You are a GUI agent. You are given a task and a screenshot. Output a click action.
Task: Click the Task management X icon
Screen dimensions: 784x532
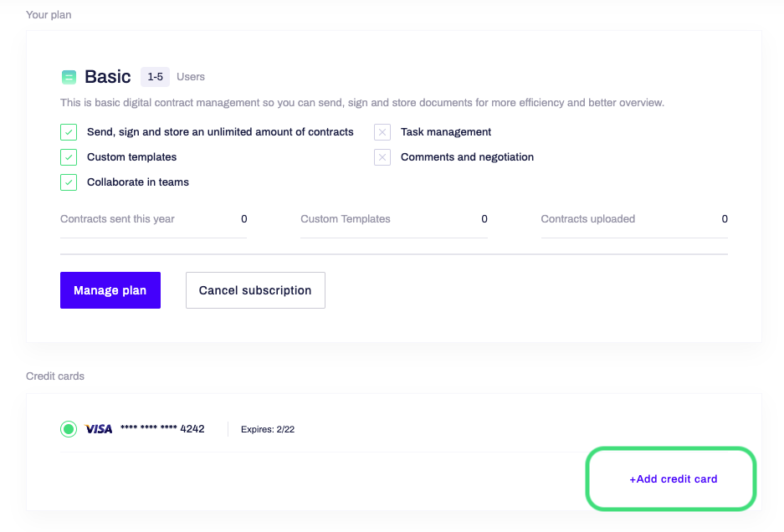(382, 132)
